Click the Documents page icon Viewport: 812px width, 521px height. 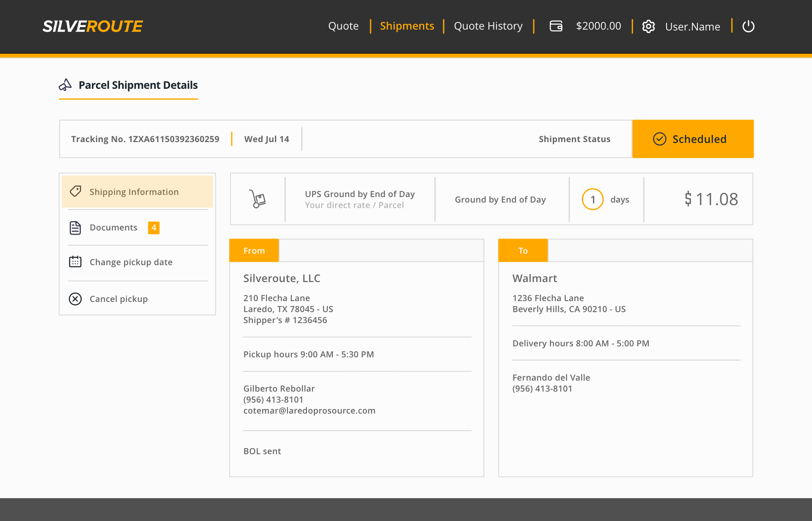75,228
